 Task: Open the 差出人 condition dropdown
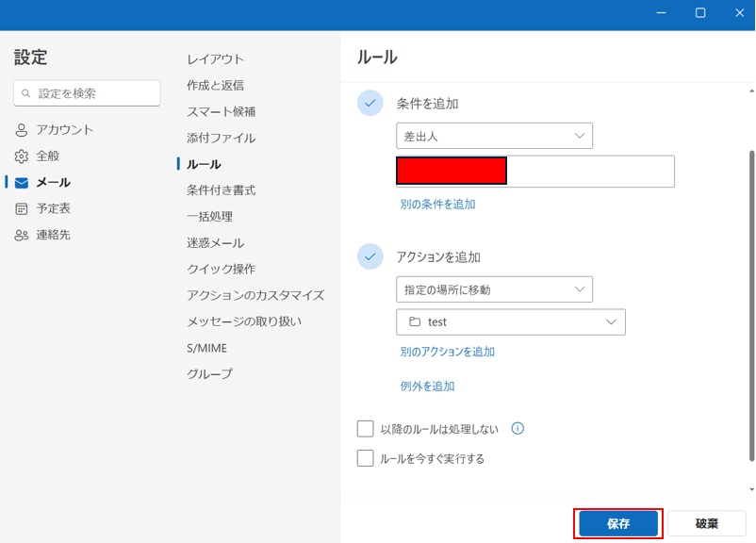[494, 136]
